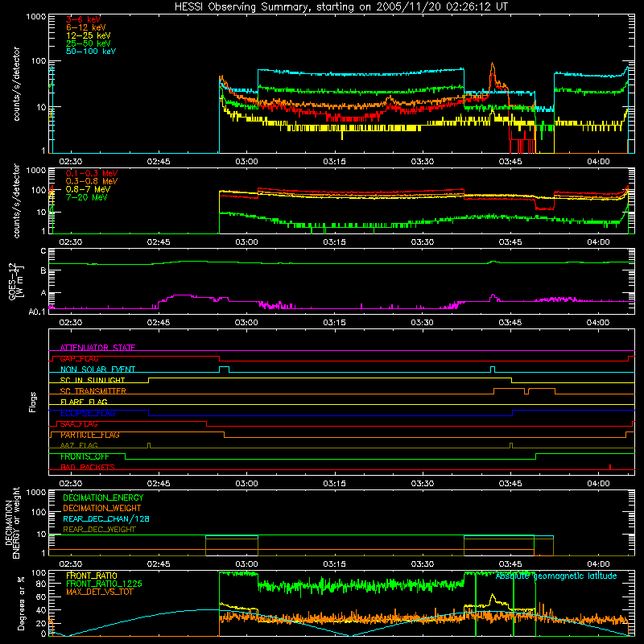Click the DECIMATION ENERGY or weight axis label
The height and width of the screenshot is (644, 644).
coord(12,522)
